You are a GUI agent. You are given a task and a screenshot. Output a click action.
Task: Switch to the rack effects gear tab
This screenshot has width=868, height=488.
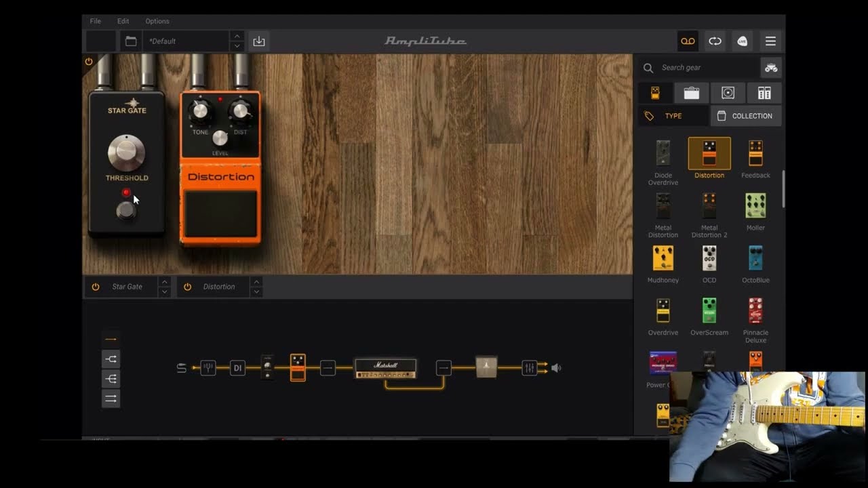(x=764, y=93)
